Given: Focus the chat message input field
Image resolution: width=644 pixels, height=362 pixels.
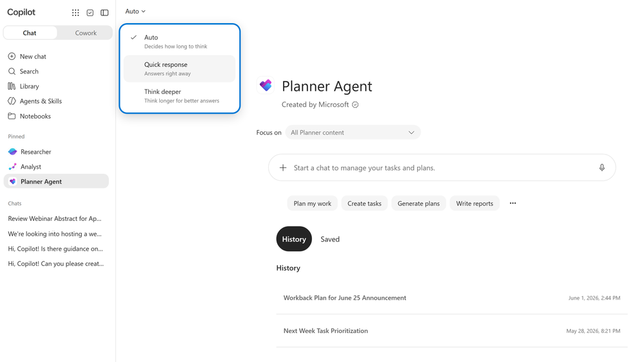Looking at the screenshot, I should 442,167.
